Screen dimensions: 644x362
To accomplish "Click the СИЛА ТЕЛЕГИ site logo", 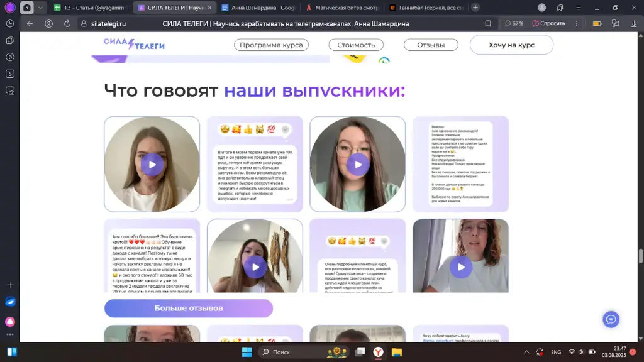I will [x=134, y=44].
